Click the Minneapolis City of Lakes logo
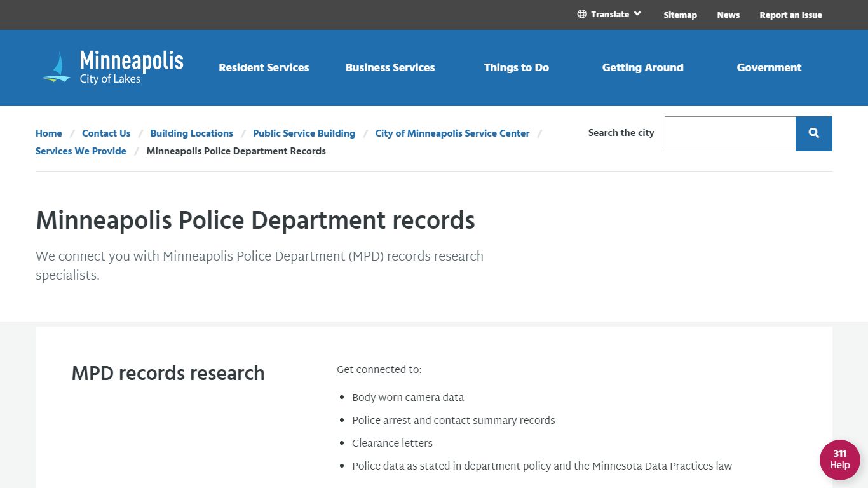Screen dimensions: 868x488 pyautogui.click(x=113, y=67)
